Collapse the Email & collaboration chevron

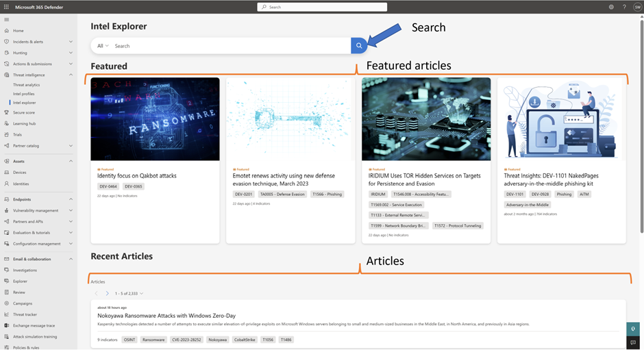(x=71, y=259)
